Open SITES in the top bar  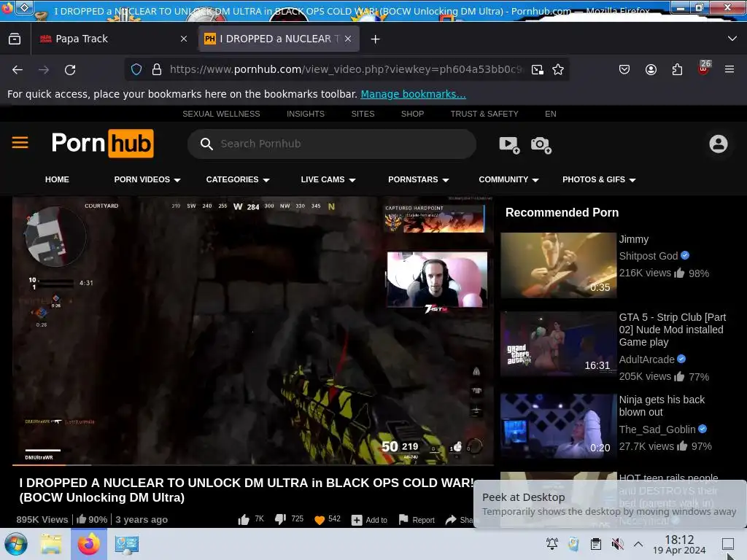click(x=363, y=114)
